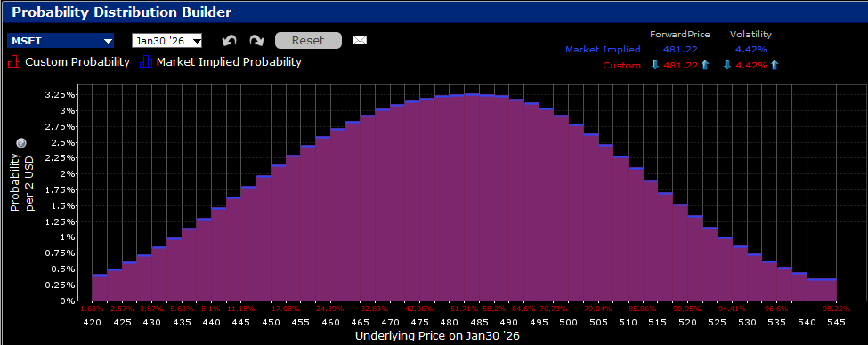The image size is (868, 345).
Task: Click the custom volatility 4.42% value in red
Action: [751, 65]
